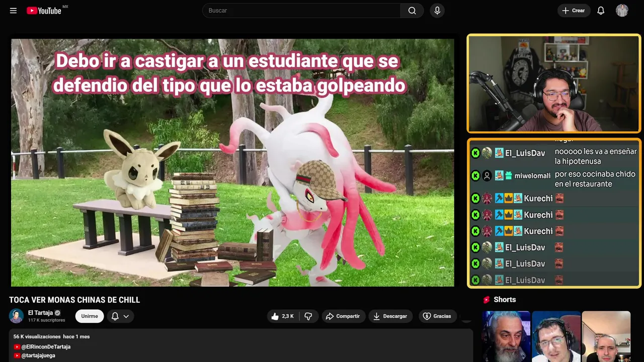Image resolution: width=644 pixels, height=362 pixels.
Task: Click the main video player
Action: click(x=232, y=162)
